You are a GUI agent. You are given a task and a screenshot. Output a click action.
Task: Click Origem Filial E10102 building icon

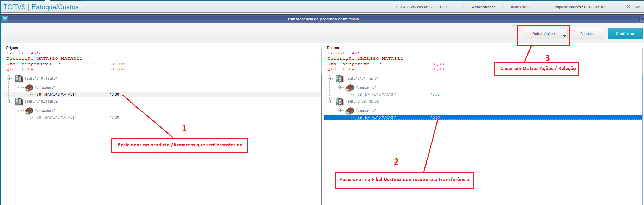[x=19, y=101]
